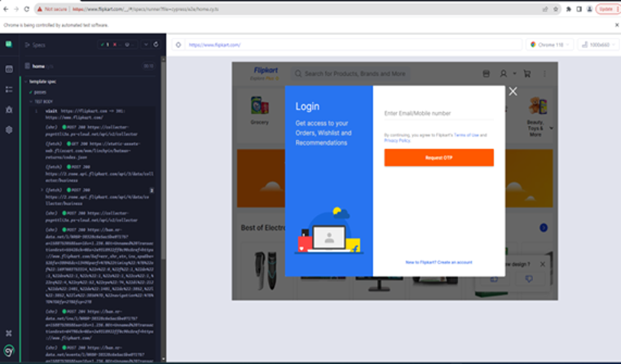The height and width of the screenshot is (364, 621).
Task: Open the Chrome profile avatar
Action: point(589,9)
